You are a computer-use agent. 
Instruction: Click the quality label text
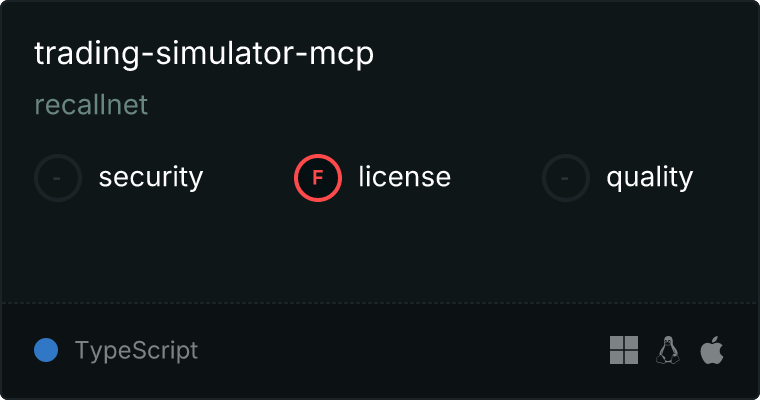pyautogui.click(x=649, y=177)
